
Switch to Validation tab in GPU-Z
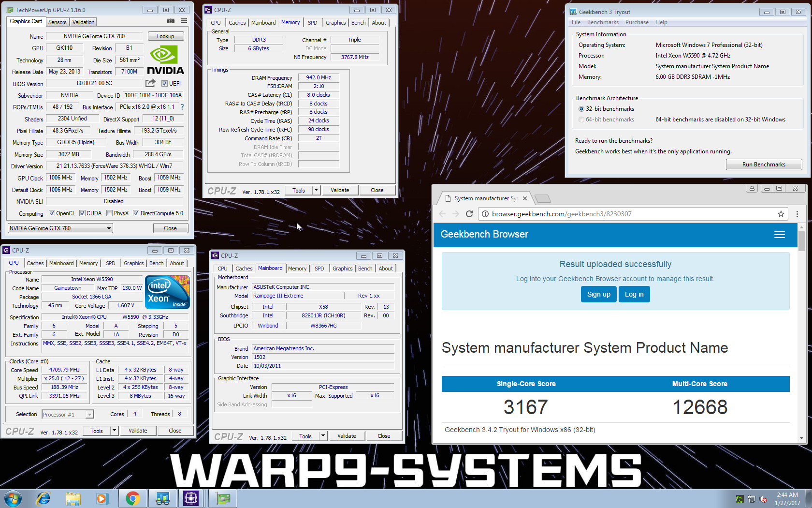pyautogui.click(x=83, y=22)
